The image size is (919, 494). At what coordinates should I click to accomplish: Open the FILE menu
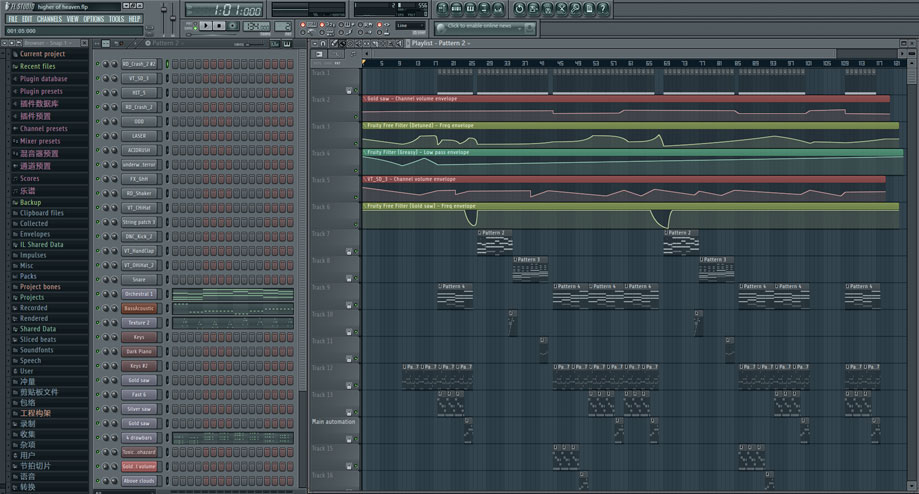point(13,19)
